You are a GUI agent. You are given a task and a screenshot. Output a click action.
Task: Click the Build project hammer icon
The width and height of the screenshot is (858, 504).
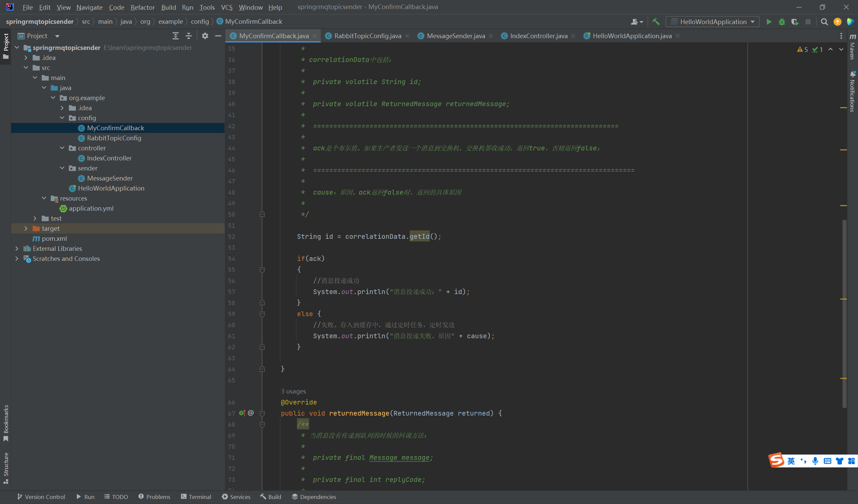656,22
